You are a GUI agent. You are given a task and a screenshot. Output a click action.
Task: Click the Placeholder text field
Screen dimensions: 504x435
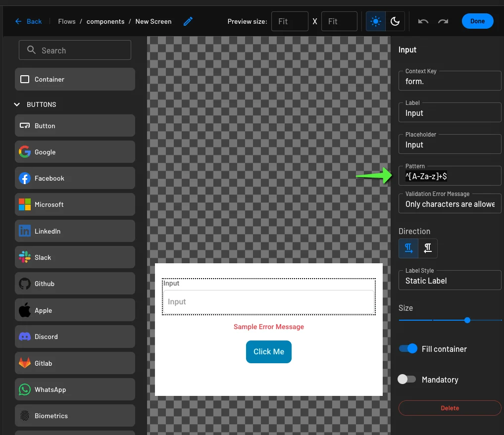(450, 144)
